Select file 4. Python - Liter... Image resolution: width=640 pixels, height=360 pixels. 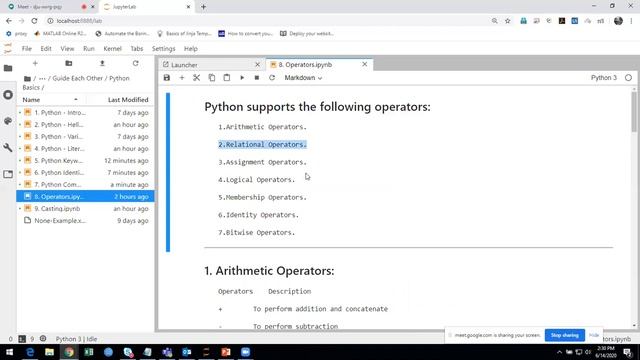[85, 149]
